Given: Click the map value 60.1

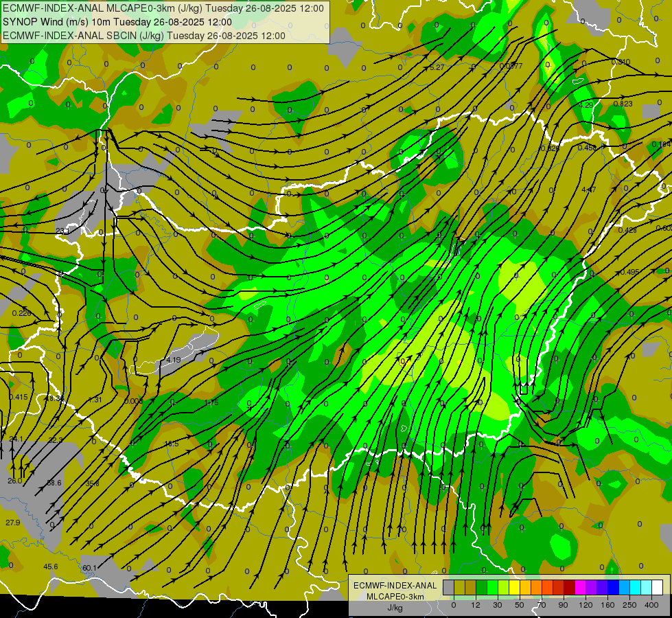Looking at the screenshot, I should pos(89,568).
